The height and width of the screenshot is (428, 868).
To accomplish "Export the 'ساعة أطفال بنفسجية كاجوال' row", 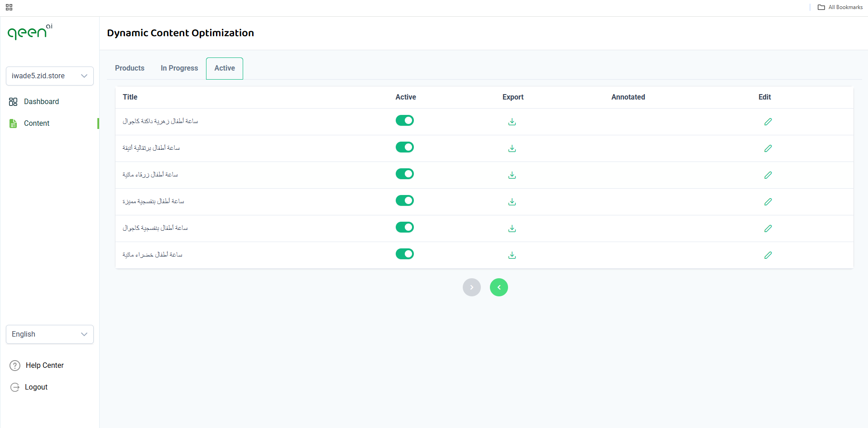I will coord(512,228).
